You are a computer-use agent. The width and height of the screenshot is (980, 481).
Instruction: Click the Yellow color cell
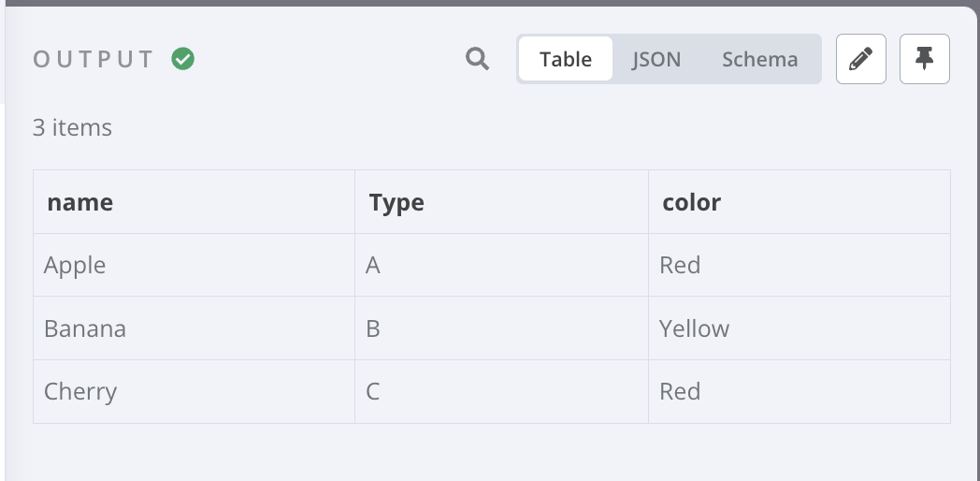[800, 328]
